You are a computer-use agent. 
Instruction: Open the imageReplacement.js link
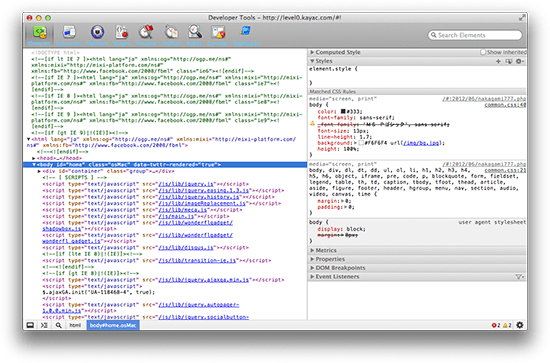tap(202, 203)
